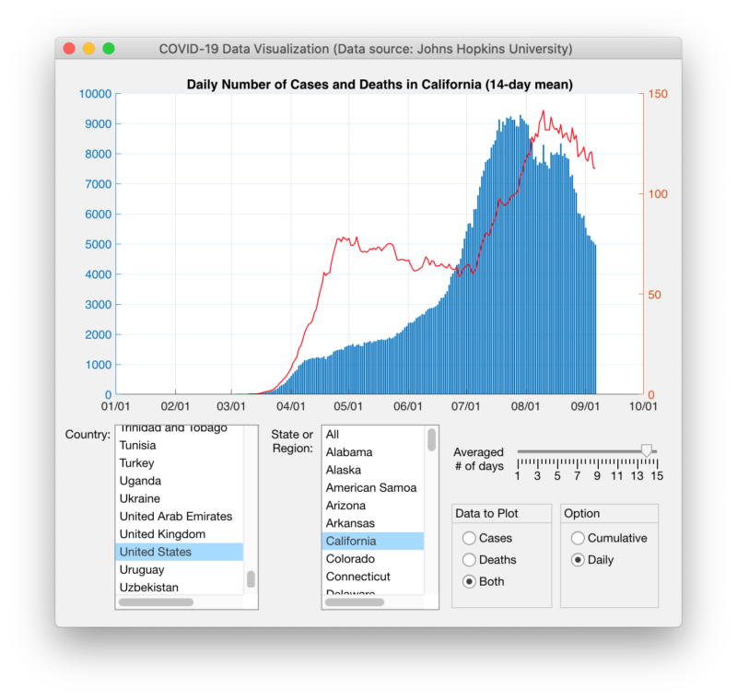The width and height of the screenshot is (737, 700).
Task: Switch to Cumulative option
Action: coord(579,538)
